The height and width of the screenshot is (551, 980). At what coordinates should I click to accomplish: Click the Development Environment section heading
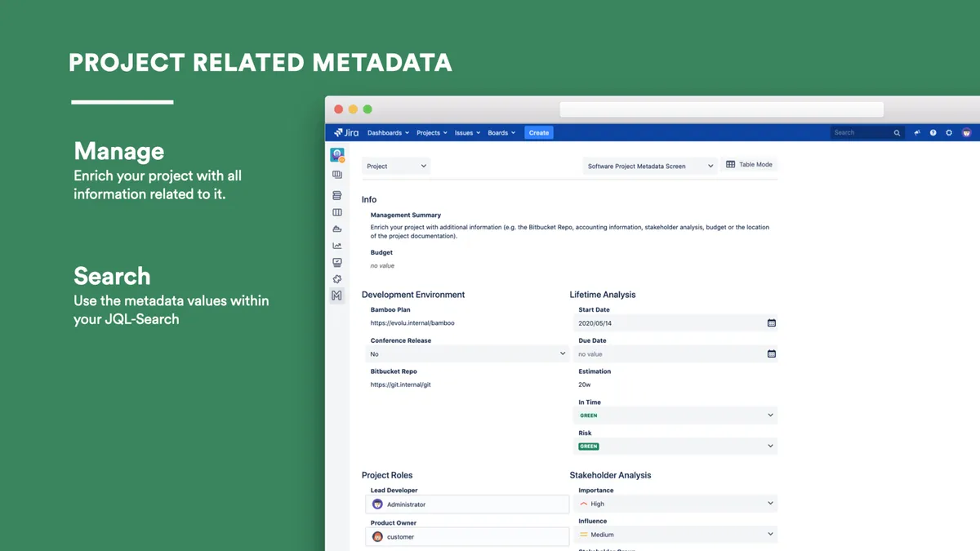point(413,295)
